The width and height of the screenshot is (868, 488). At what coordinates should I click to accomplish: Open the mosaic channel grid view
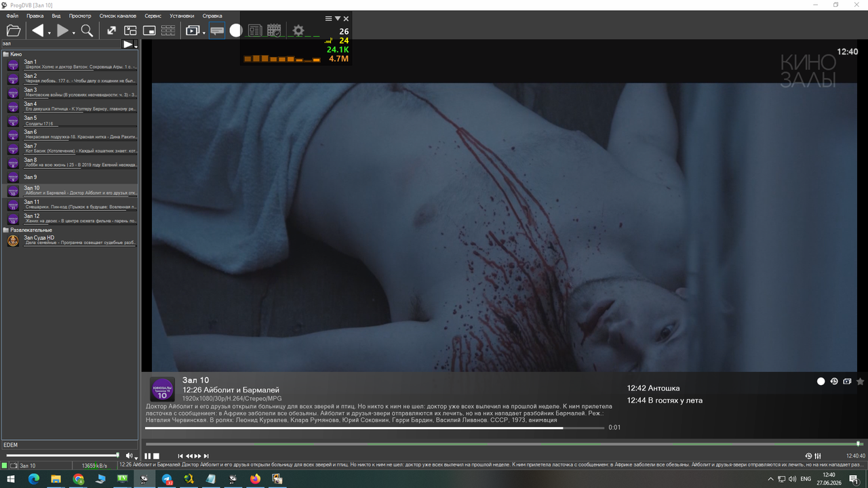pyautogui.click(x=168, y=30)
